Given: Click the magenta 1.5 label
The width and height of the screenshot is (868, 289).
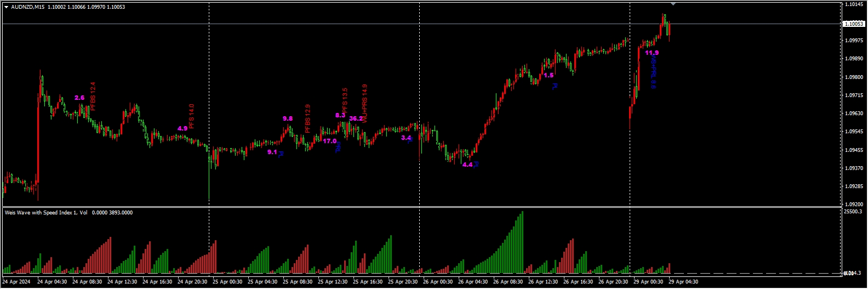Looking at the screenshot, I should coord(549,76).
